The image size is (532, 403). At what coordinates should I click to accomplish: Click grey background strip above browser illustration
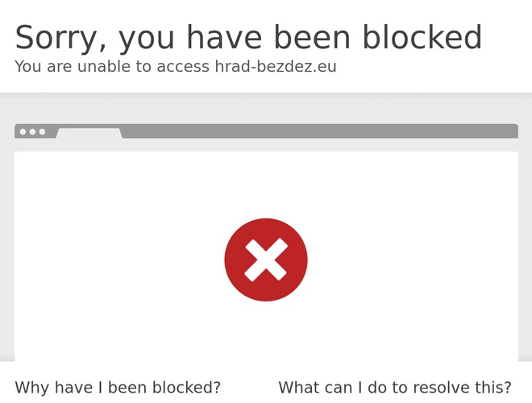coord(266,108)
